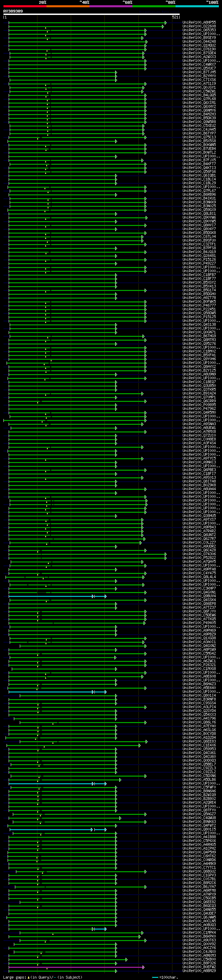Image resolution: width=222 pixels, height=980 pixels.
Task: Select the UniRef100_B0WTL2 label
Action: [199, 152]
